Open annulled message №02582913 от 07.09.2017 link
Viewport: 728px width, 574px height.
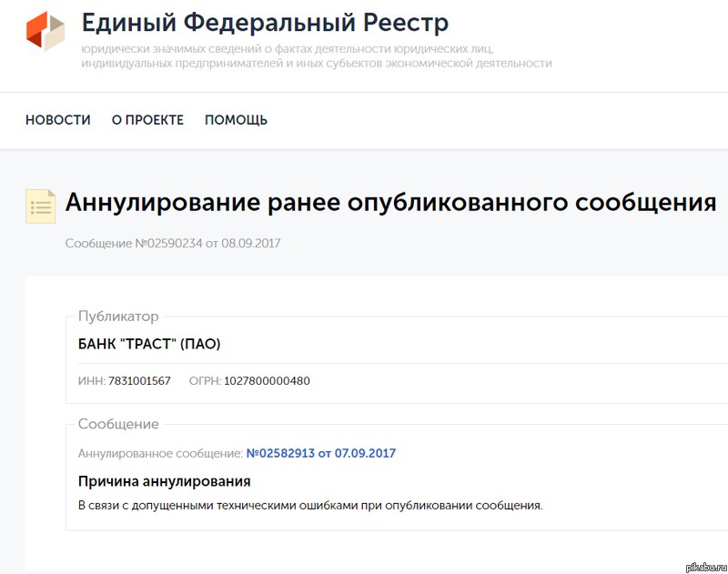[x=321, y=453]
